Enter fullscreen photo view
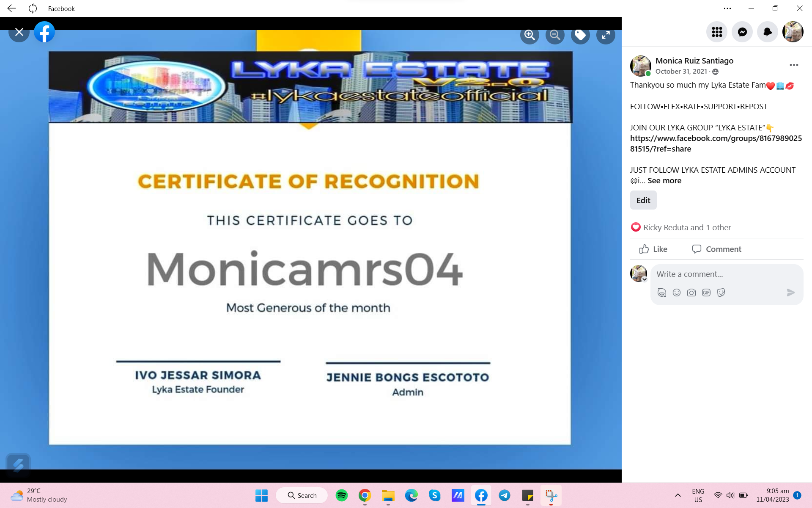The image size is (812, 508). [x=606, y=35]
